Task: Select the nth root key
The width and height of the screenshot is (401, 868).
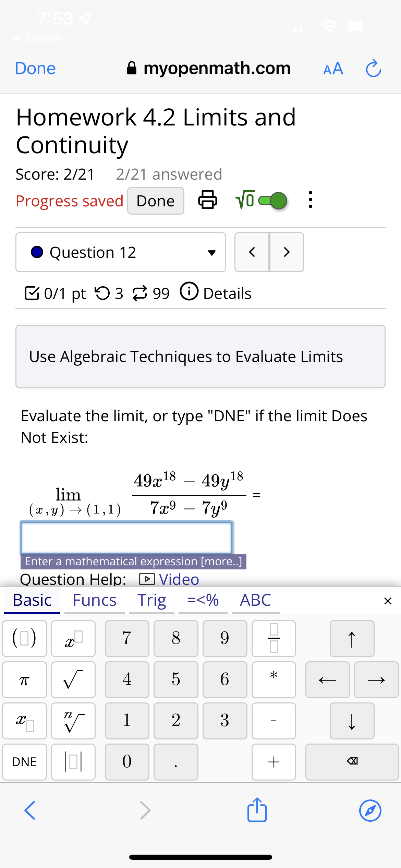Action: 73,721
